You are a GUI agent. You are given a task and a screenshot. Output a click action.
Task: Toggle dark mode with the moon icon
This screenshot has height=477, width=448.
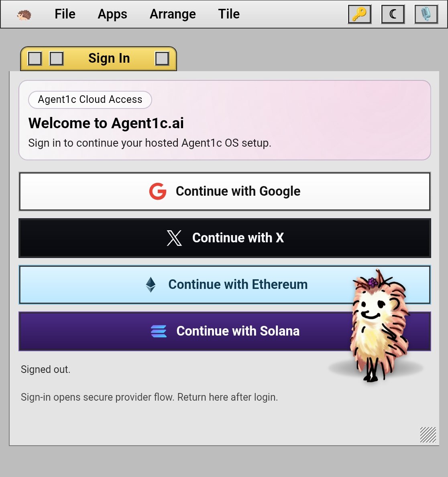[x=393, y=14]
